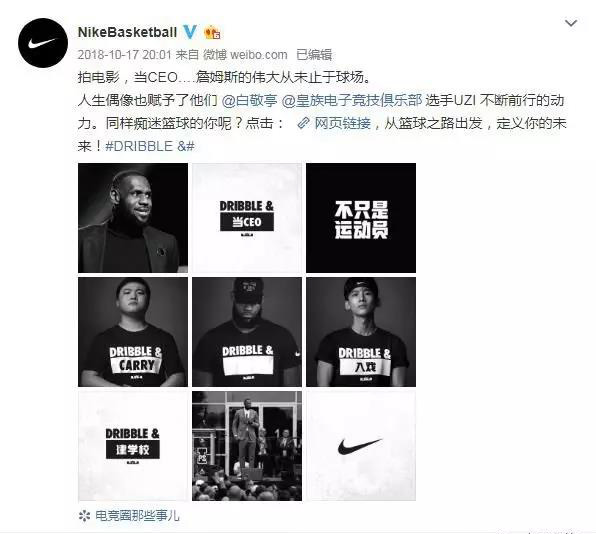Image resolution: width=596 pixels, height=534 pixels.
Task: Open the 电竞圈那些事儿 topic link
Action: pyautogui.click(x=137, y=516)
